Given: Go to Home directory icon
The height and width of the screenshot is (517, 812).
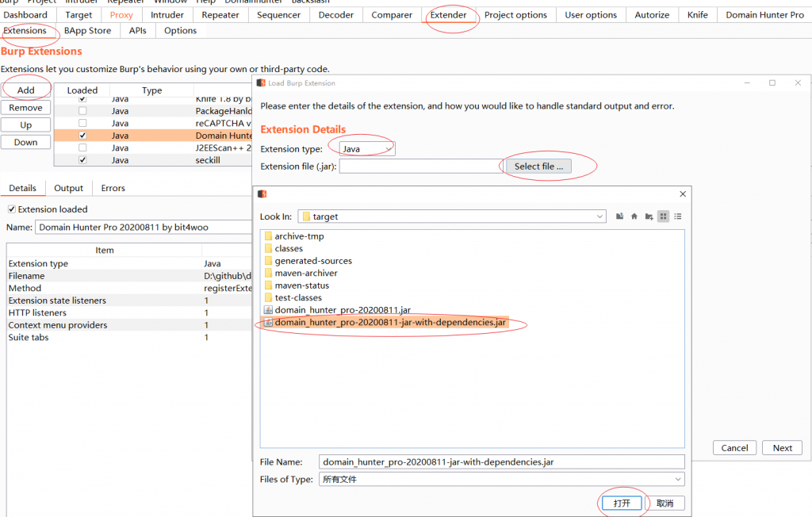Looking at the screenshot, I should point(634,216).
